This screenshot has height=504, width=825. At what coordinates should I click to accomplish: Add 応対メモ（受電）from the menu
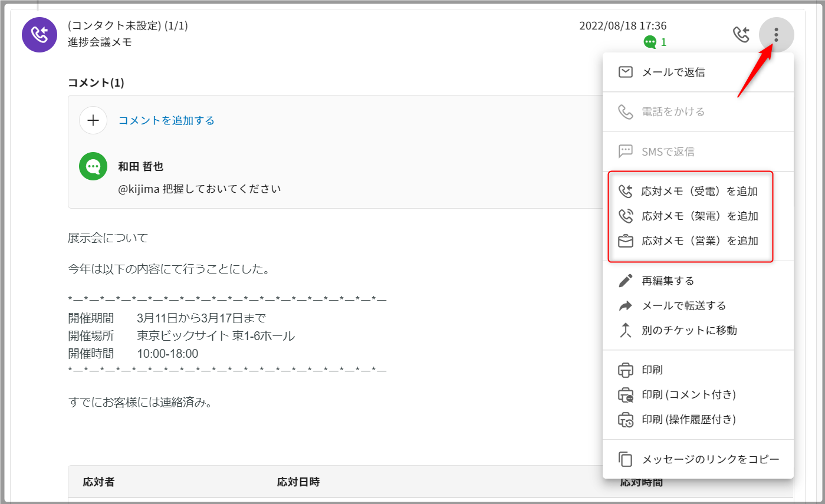pyautogui.click(x=699, y=191)
